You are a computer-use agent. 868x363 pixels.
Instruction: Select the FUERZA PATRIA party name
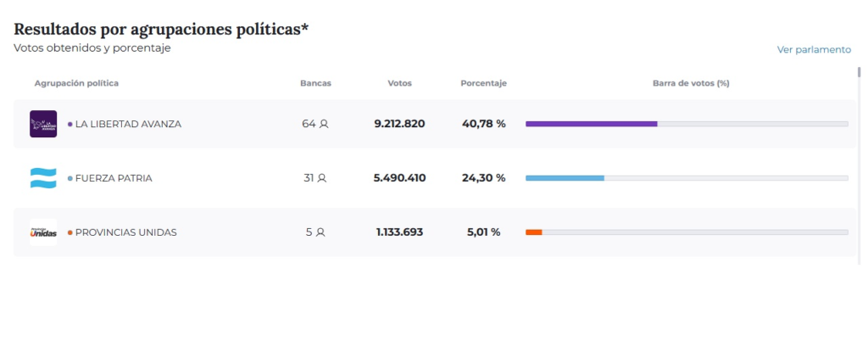tap(114, 178)
